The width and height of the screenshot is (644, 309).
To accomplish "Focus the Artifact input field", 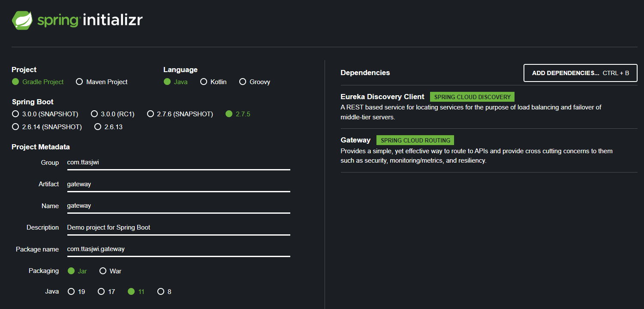I will [178, 184].
